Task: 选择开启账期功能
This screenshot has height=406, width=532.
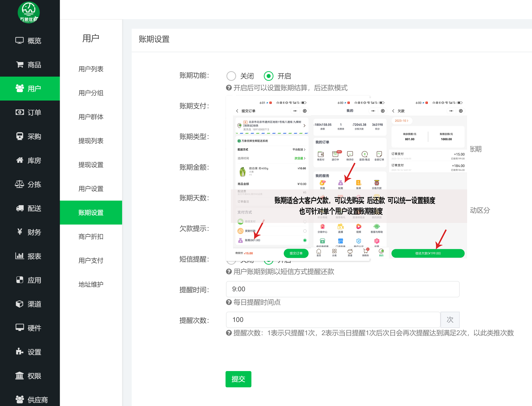Action: coord(268,76)
